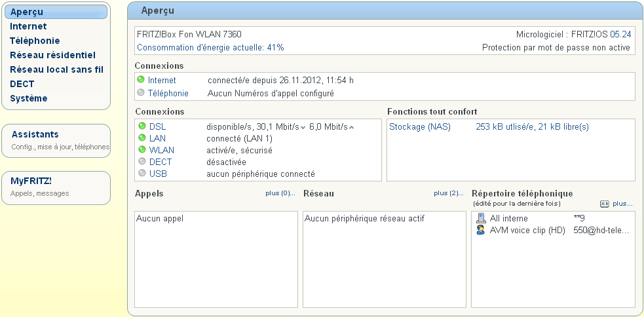The width and height of the screenshot is (644, 317).
Task: Click the DECT link under Connexions
Action: coord(160,162)
